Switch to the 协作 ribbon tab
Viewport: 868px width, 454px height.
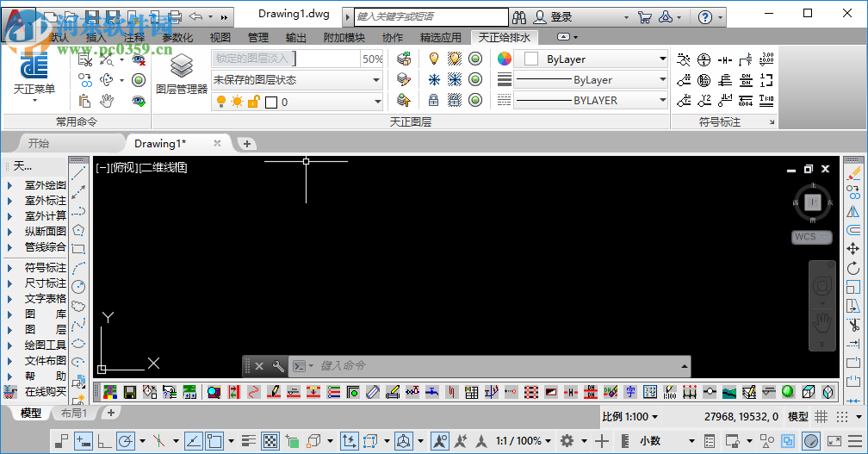tap(393, 37)
